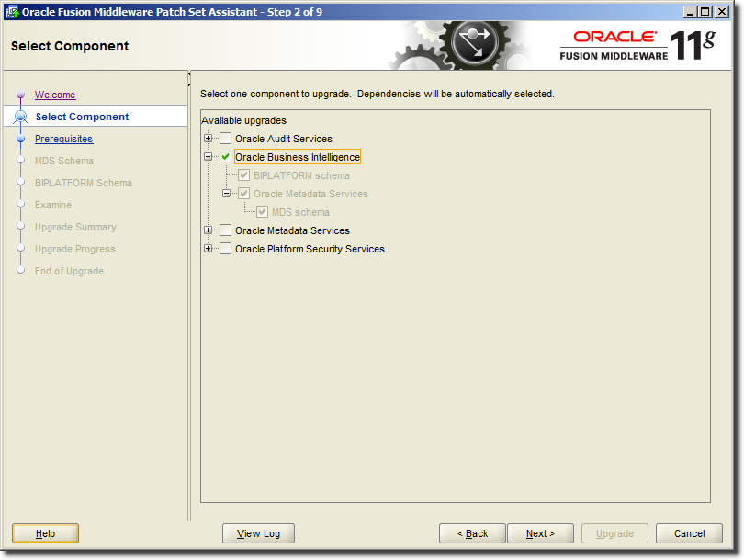
Task: Check the Oracle Platform Security Services checkbox
Action: tap(225, 249)
